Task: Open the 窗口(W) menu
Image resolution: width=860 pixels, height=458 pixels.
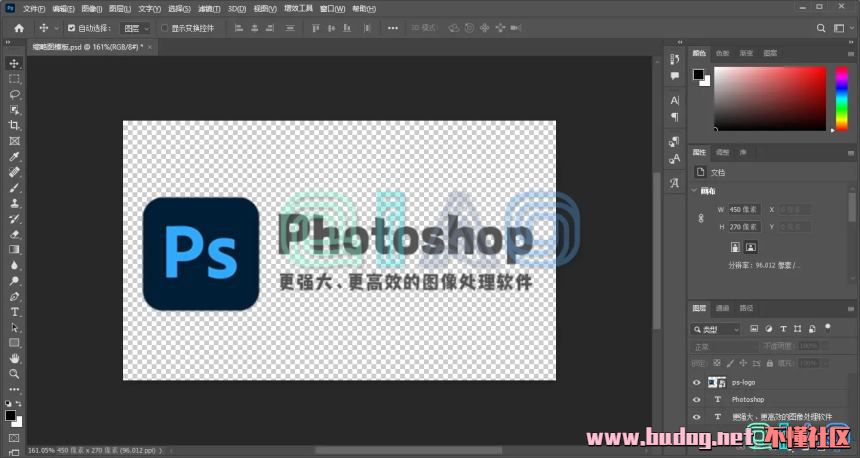Action: 332,9
